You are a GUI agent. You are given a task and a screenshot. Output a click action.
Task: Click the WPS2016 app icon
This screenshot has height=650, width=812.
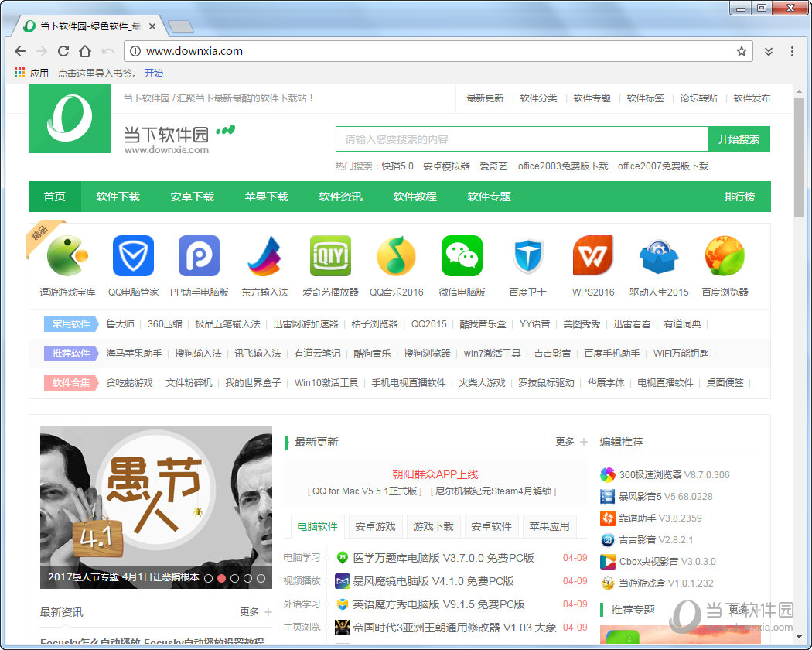click(593, 256)
